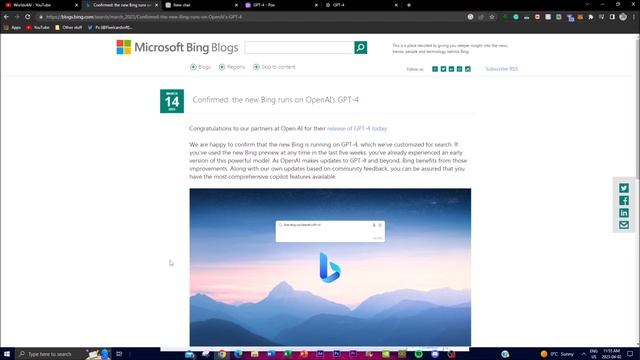Click Subscribe RSS link
Screen dimensions: 640x360
click(501, 69)
